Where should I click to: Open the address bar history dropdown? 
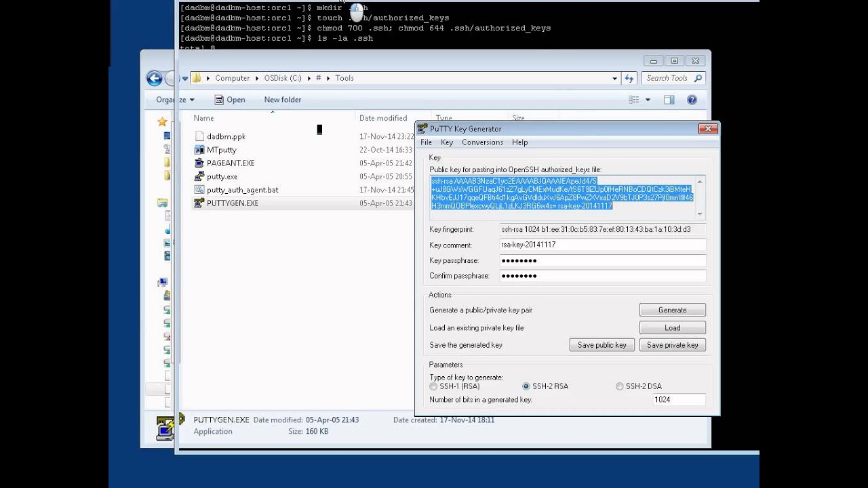(x=615, y=78)
